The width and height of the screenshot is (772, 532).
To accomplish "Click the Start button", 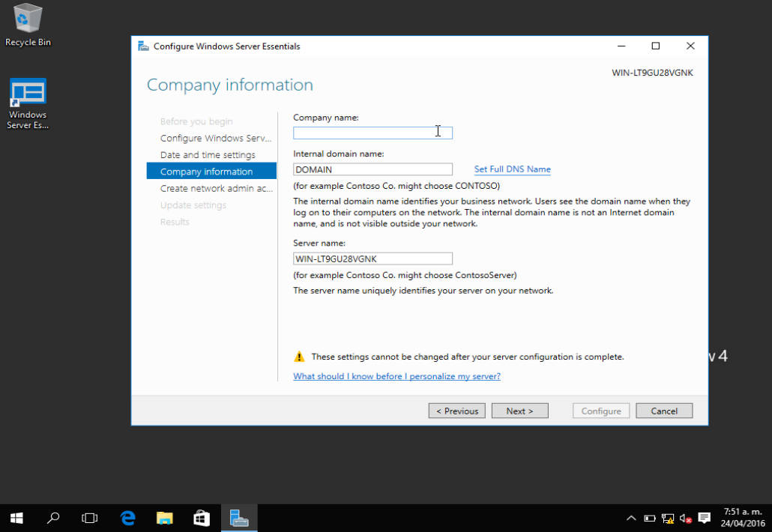I will coord(16,517).
